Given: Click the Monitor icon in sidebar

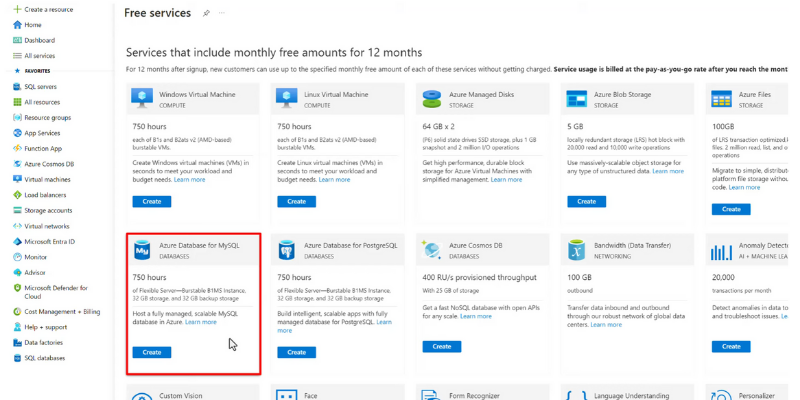Looking at the screenshot, I should 17,257.
